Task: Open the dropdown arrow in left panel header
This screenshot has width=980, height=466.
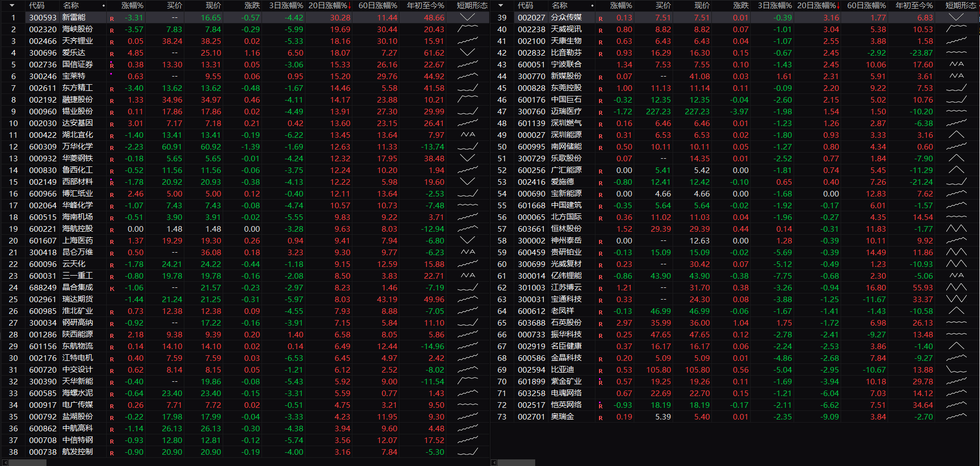Action: pyautogui.click(x=12, y=6)
